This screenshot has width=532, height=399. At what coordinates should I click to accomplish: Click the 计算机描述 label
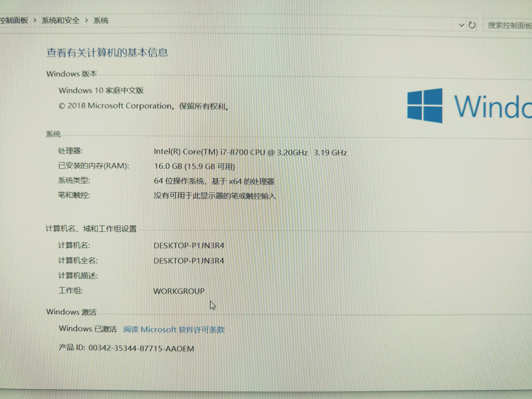point(78,275)
